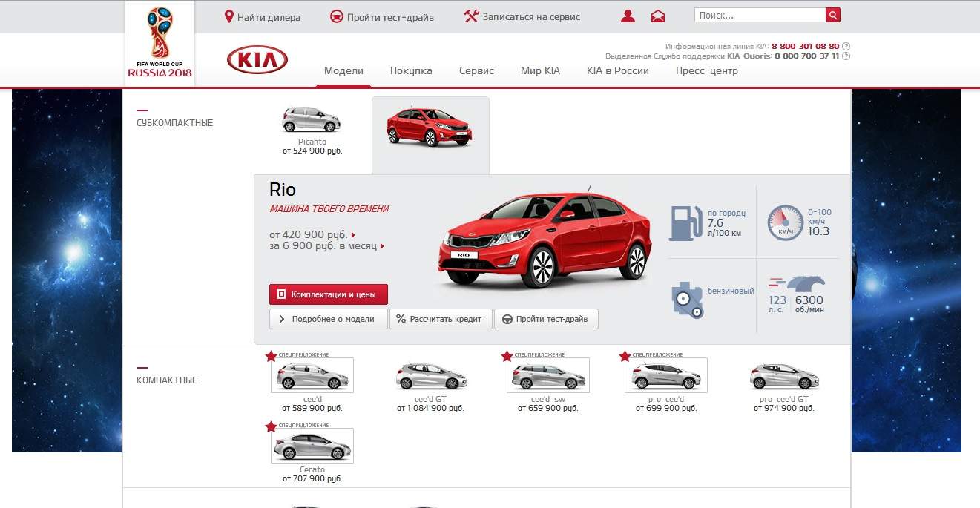This screenshot has width=980, height=508.
Task: Click the steering wheel icon on lower Пройти тест-драйв
Action: click(x=507, y=319)
